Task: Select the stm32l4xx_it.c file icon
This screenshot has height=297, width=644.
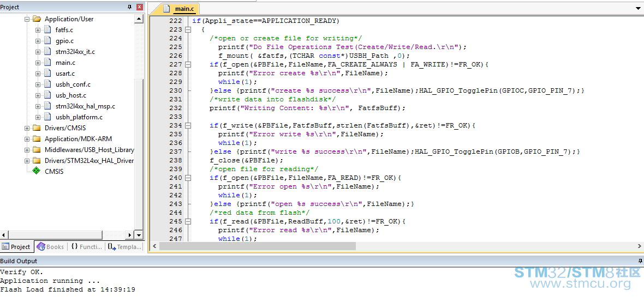Action: [47, 52]
